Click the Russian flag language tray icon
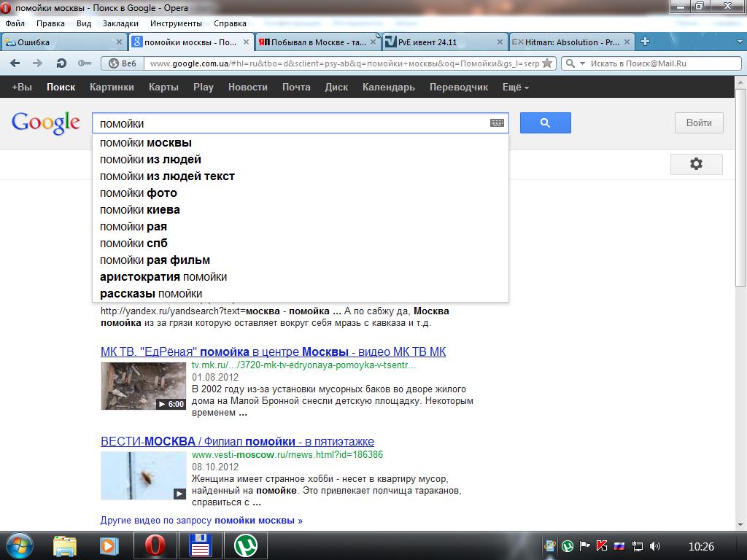Screen dimensions: 747x560 coord(619,546)
